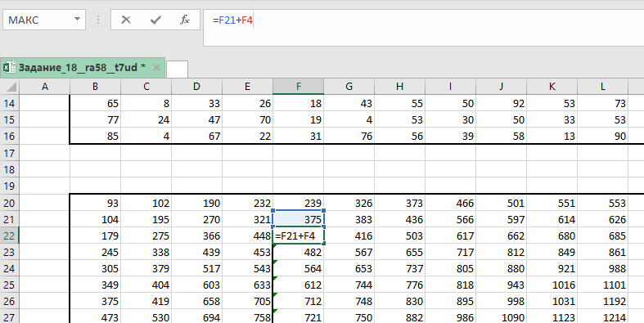Select row 19 header
Screen dimensions: 644x323
coord(10,186)
